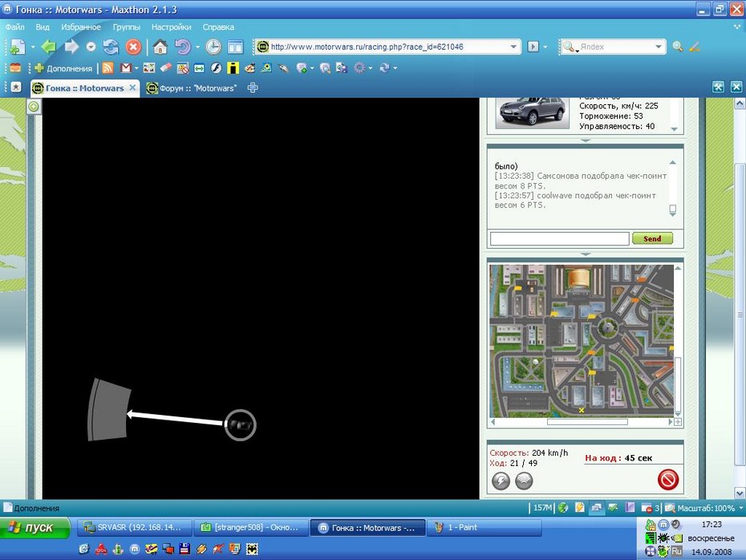
Task: Open the gear icon dropdown arrow
Action: pyautogui.click(x=370, y=68)
